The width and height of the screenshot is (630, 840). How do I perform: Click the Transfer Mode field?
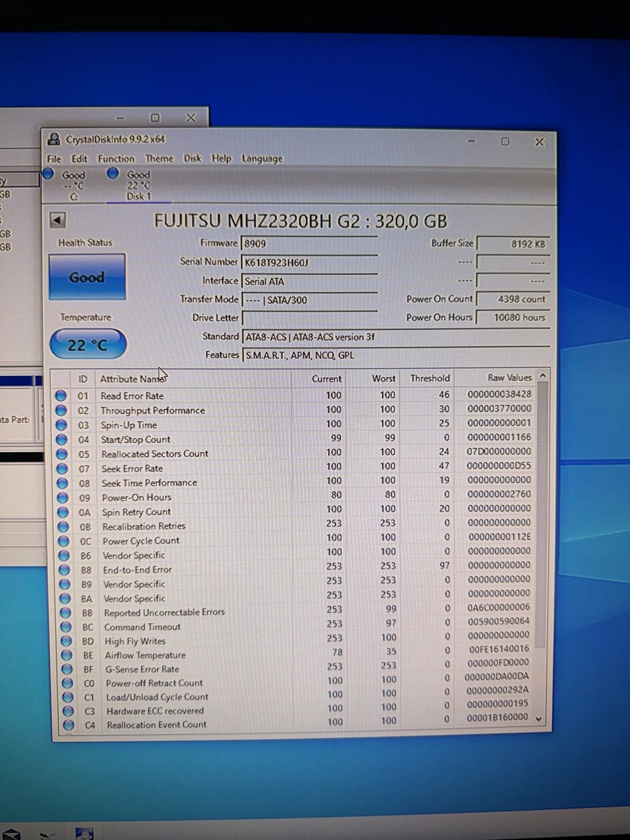point(308,300)
